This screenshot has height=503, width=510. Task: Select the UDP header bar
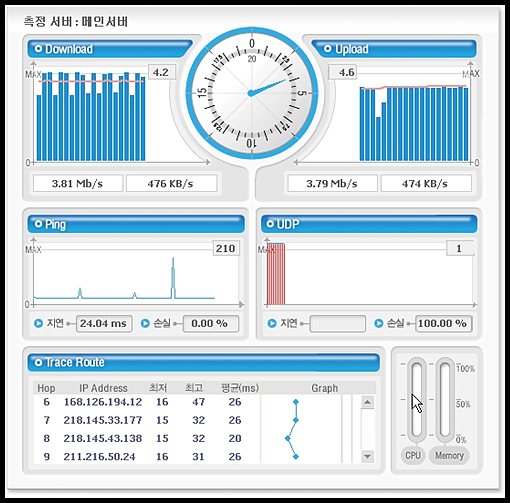[x=369, y=224]
